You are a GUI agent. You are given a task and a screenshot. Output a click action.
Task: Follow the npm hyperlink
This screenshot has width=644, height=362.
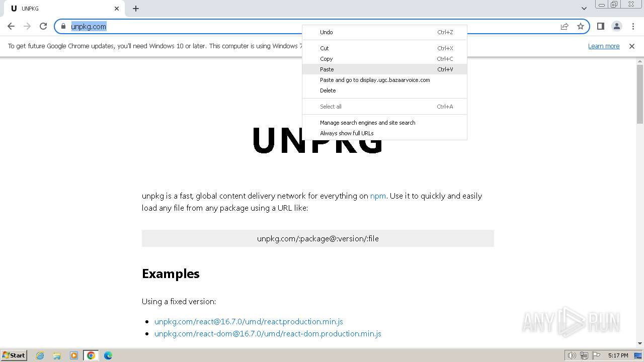click(378, 196)
